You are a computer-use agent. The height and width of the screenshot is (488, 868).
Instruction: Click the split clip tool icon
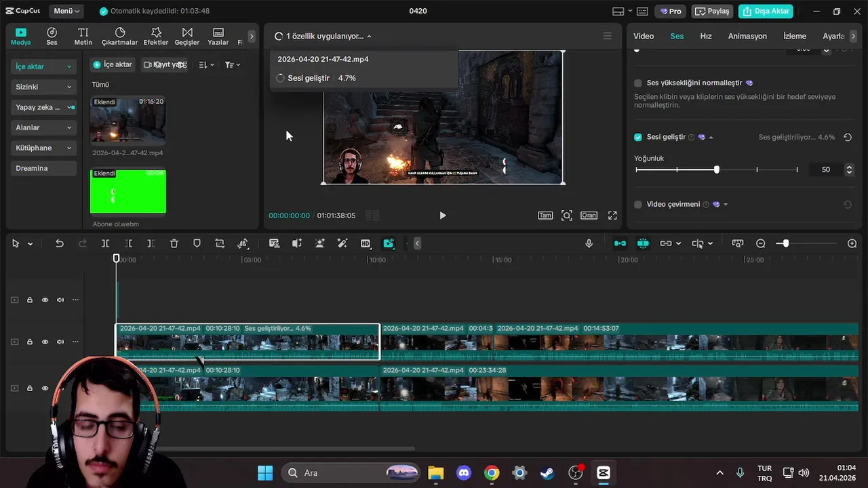pos(105,243)
